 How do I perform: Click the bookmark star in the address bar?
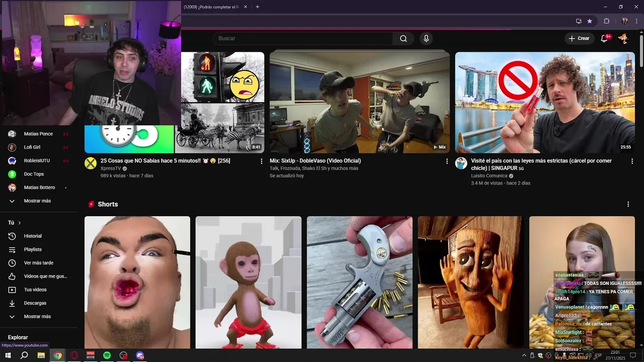pyautogui.click(x=590, y=21)
